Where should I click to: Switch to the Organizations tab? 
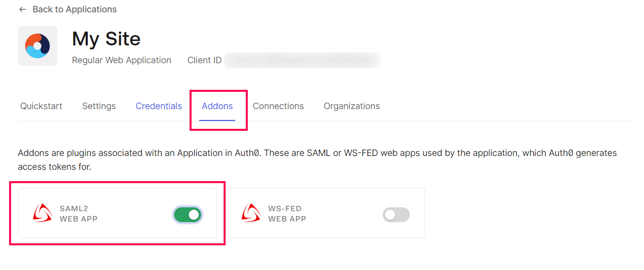click(x=352, y=106)
